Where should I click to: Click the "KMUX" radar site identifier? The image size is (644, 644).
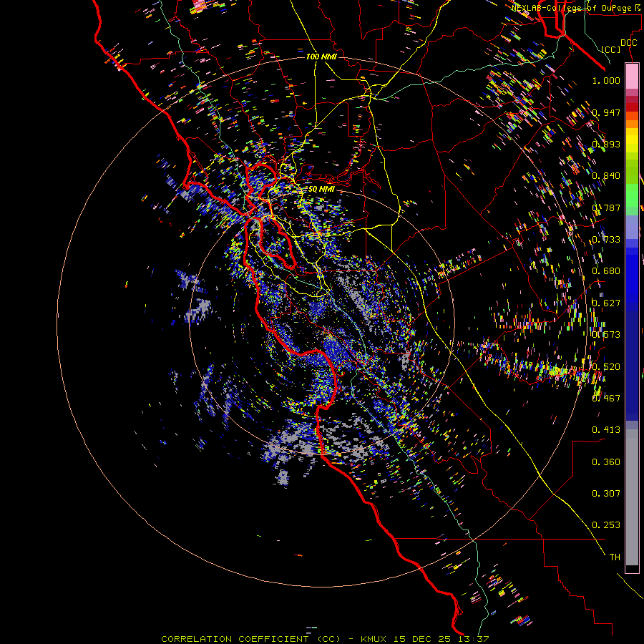click(x=374, y=639)
